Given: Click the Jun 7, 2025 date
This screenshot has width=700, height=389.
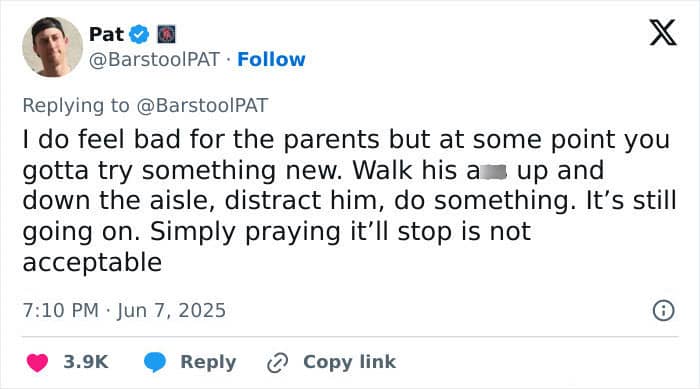Looking at the screenshot, I should pyautogui.click(x=171, y=310).
